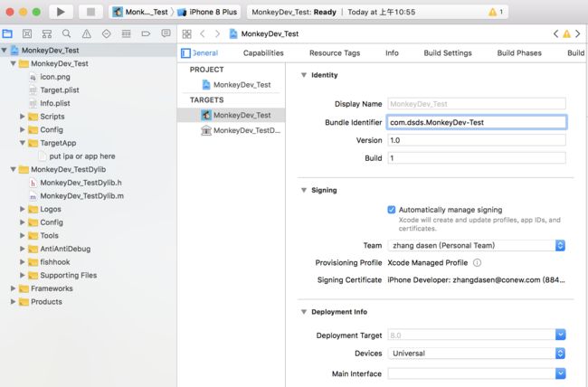Viewport: 588px width, 387px height.
Task: Switch to the General tab
Action: point(205,53)
